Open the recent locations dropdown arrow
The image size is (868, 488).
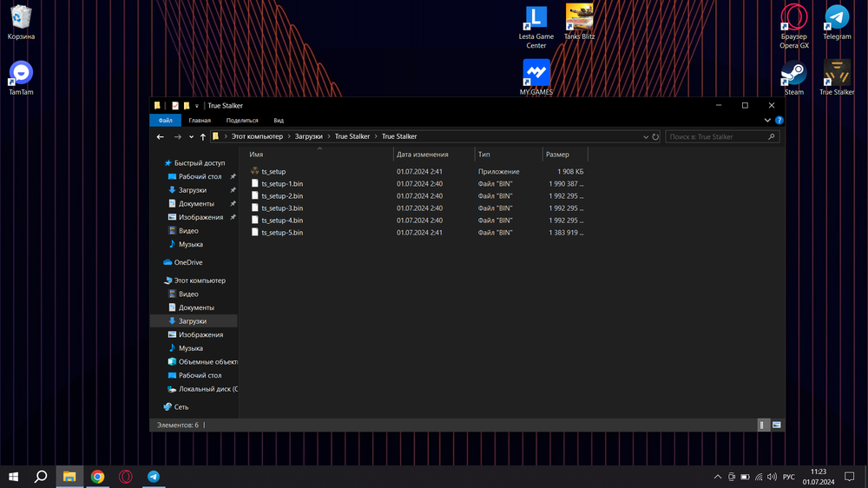[x=191, y=137]
